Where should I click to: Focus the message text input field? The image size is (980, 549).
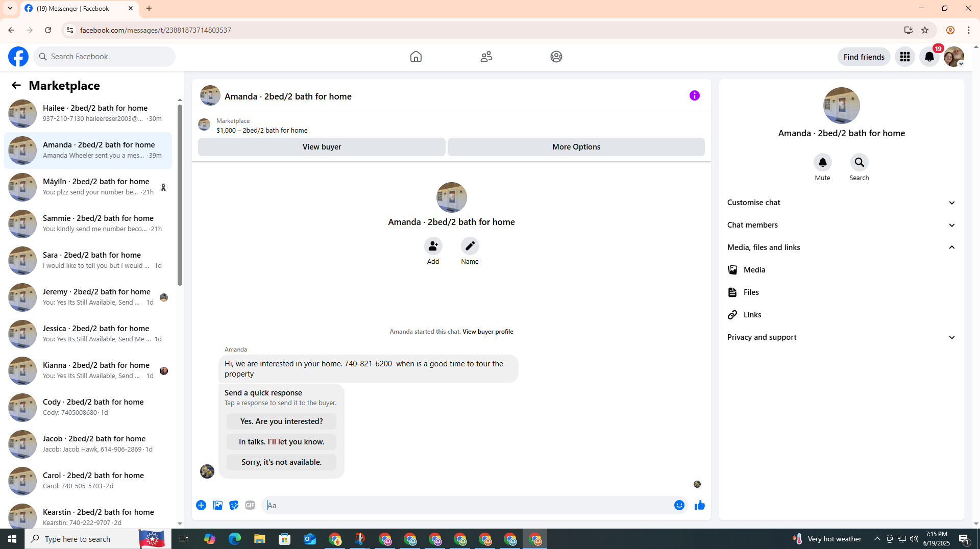468,505
